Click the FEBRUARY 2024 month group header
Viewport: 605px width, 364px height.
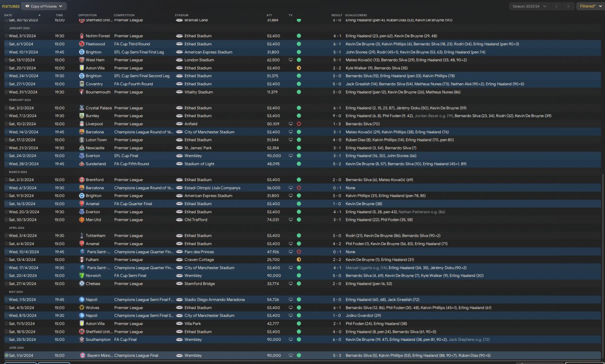20,100
